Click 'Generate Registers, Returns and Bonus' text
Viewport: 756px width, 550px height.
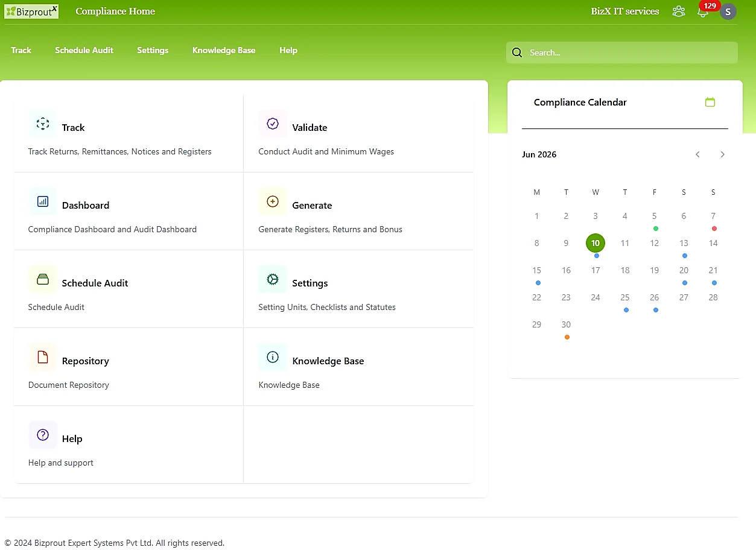[330, 229]
